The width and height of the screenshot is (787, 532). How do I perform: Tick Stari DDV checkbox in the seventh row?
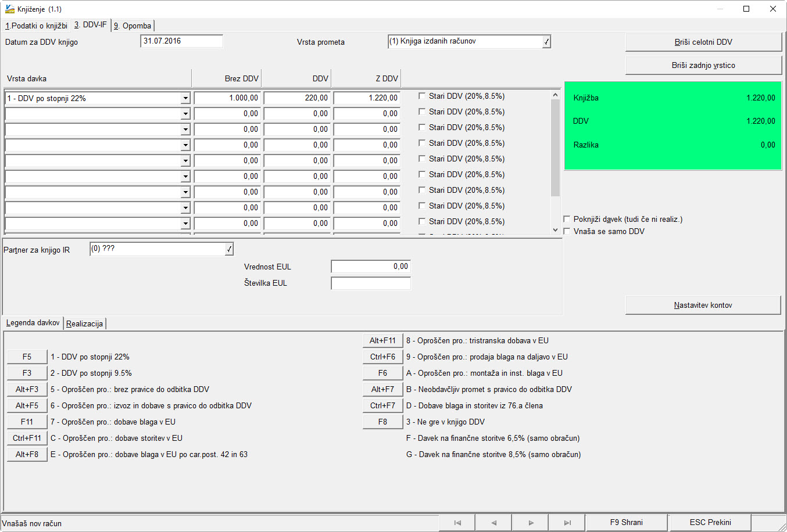point(422,190)
